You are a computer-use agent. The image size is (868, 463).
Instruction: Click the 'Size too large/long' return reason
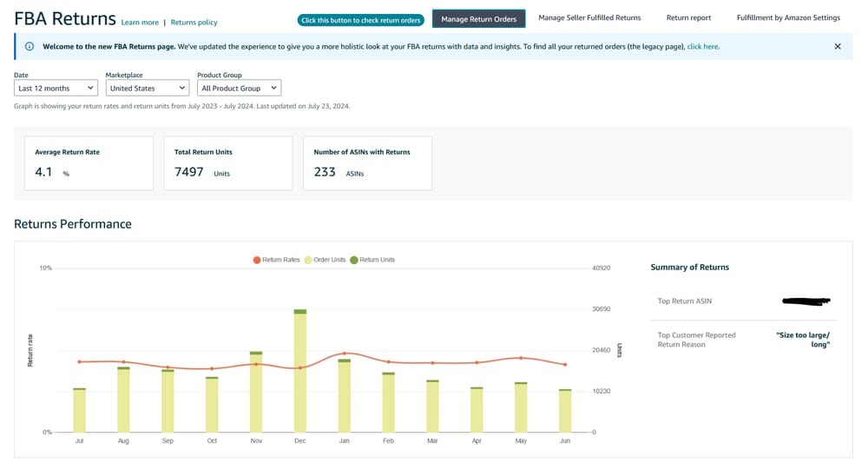(803, 340)
